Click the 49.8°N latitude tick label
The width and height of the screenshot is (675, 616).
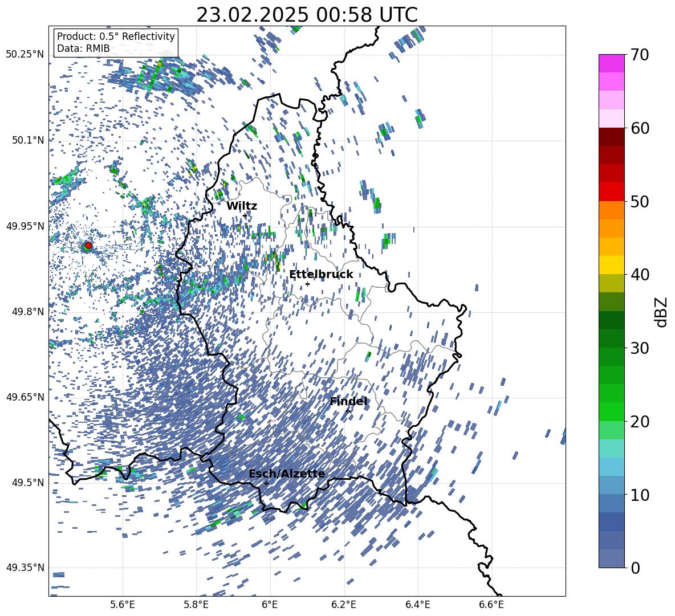tap(27, 312)
